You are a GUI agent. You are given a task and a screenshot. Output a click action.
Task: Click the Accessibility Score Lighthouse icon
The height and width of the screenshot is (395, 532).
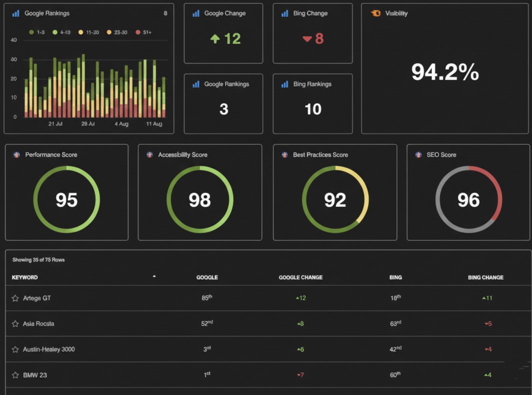point(149,155)
